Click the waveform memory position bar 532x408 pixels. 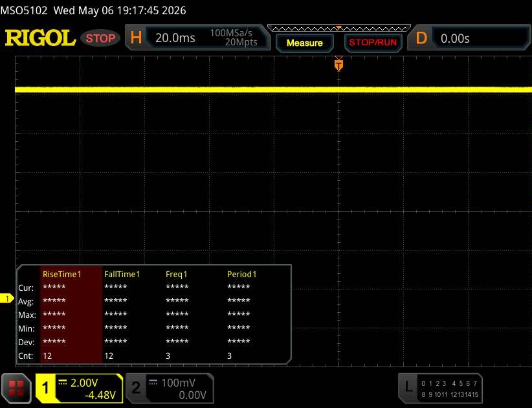pyautogui.click(x=339, y=28)
